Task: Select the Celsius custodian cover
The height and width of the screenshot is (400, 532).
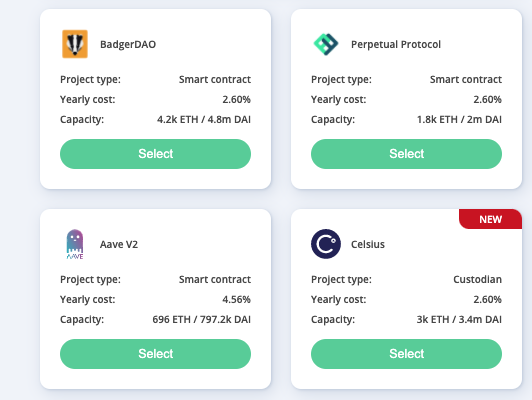Action: (406, 354)
